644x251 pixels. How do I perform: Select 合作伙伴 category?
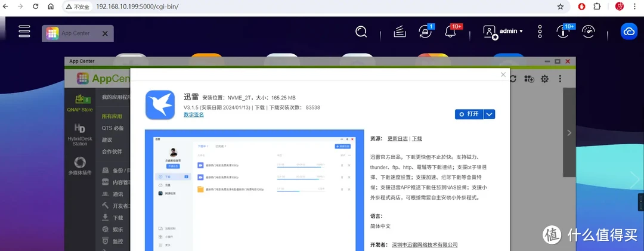click(x=112, y=151)
